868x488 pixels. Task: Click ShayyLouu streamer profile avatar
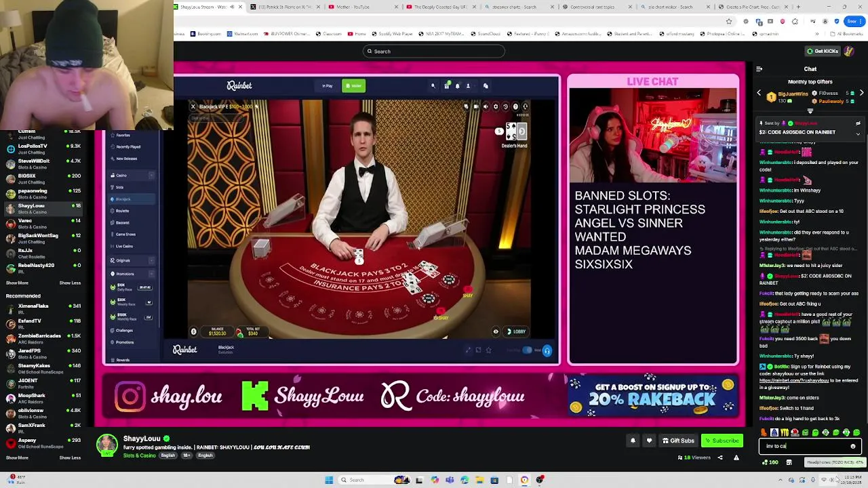tap(107, 445)
